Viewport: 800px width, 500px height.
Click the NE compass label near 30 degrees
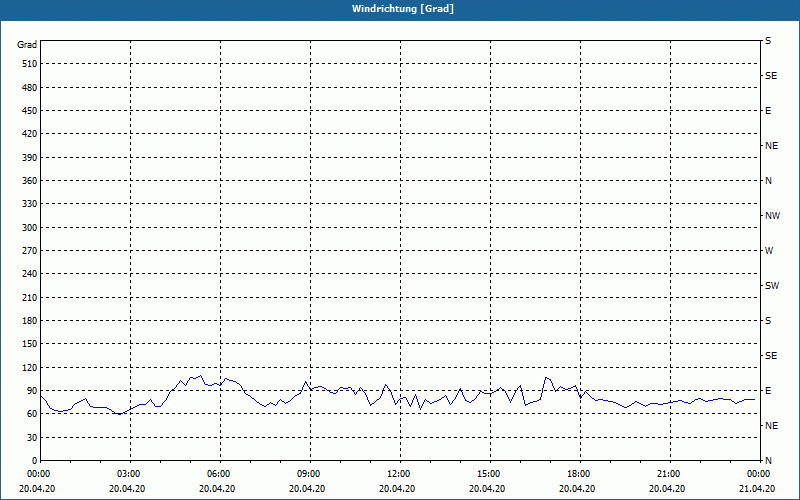772,426
